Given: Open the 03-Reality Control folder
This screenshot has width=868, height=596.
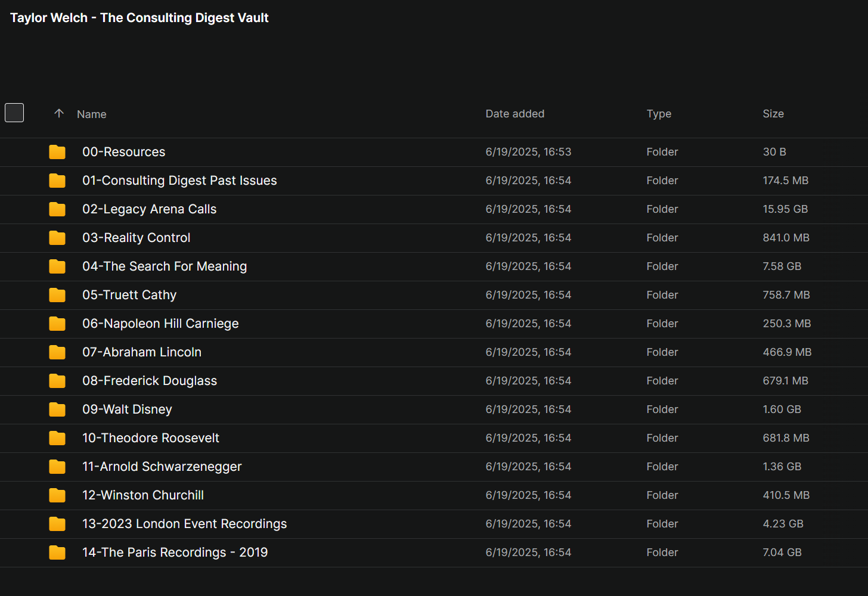Looking at the screenshot, I should click(137, 238).
